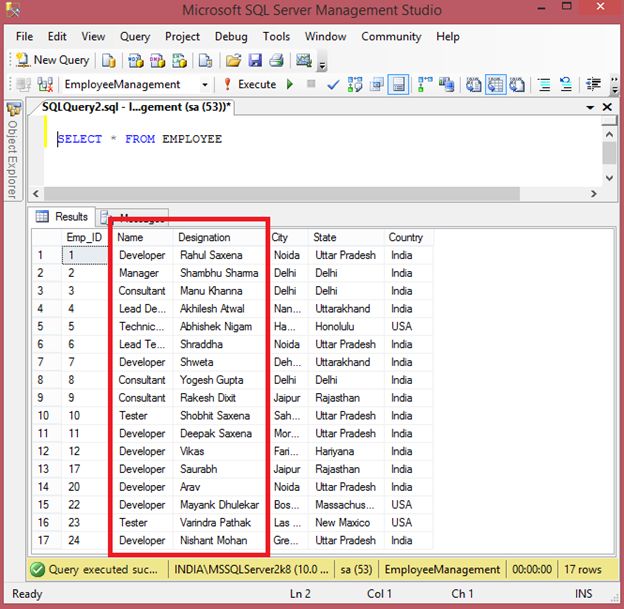This screenshot has width=624, height=609.
Task: Click the Designation column header
Action: (x=204, y=237)
